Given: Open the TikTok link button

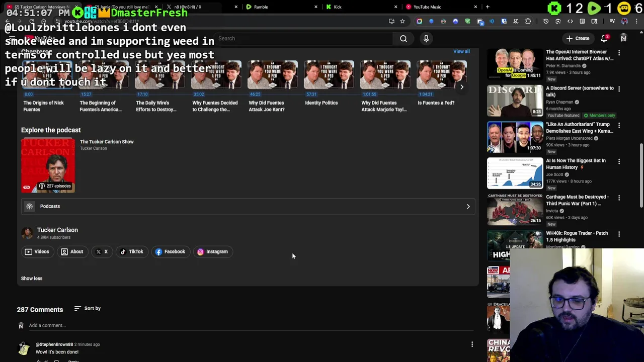Looking at the screenshot, I should [x=132, y=251].
